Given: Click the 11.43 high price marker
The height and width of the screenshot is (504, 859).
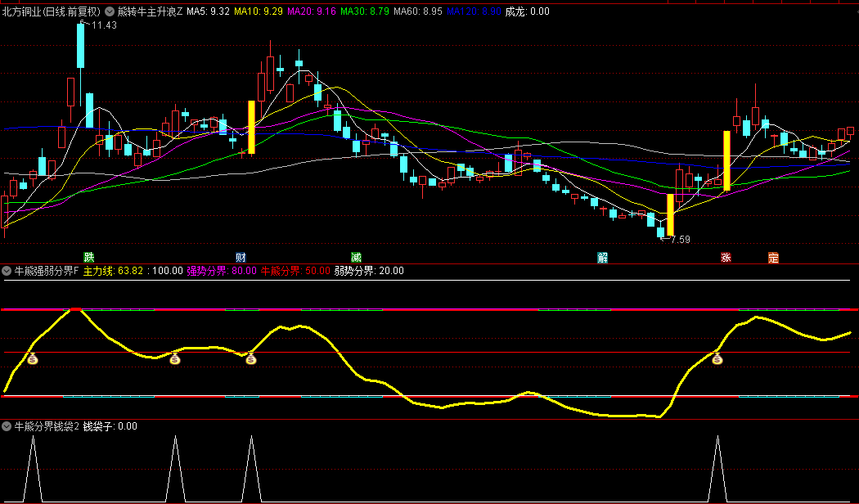Looking at the screenshot, I should tap(101, 25).
